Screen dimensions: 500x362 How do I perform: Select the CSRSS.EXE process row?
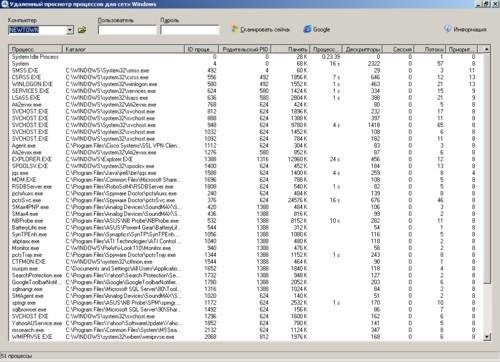[x=246, y=77]
